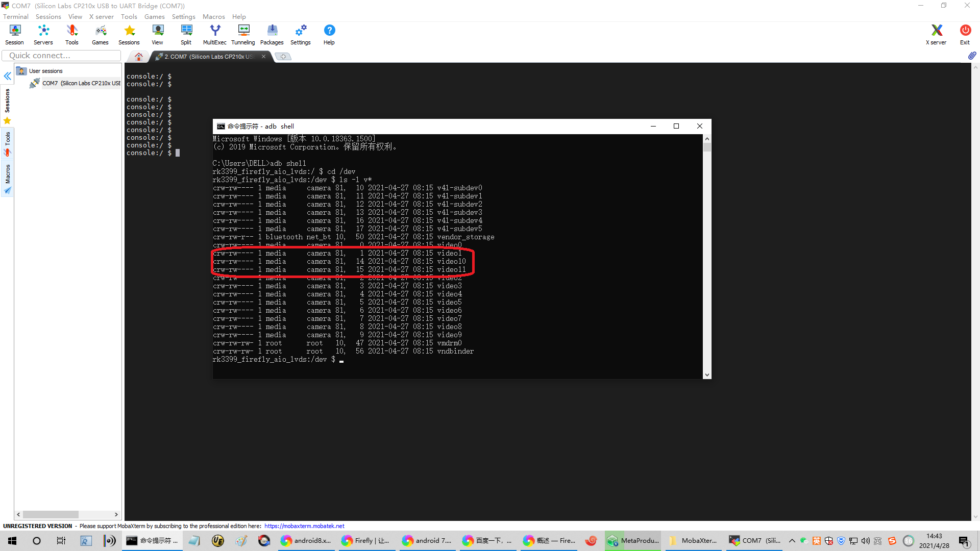Click the Split terminal icon
Screen dimensions: 980x551
186,35
